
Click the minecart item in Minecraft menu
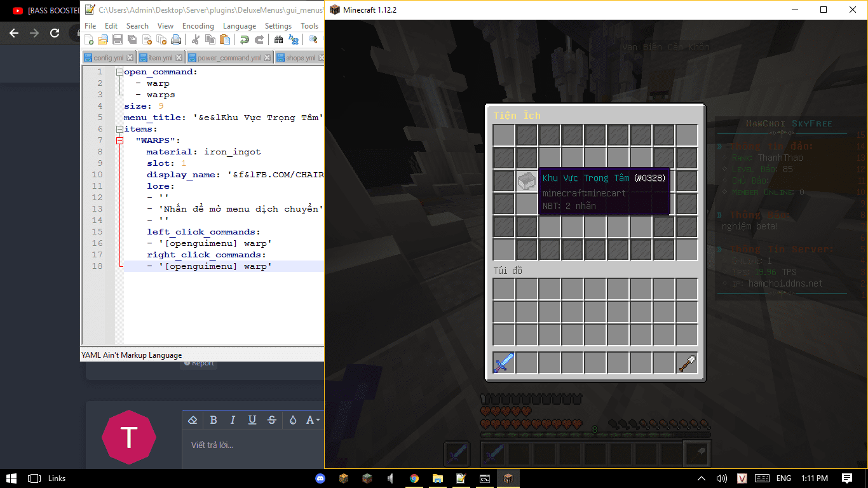pyautogui.click(x=527, y=181)
